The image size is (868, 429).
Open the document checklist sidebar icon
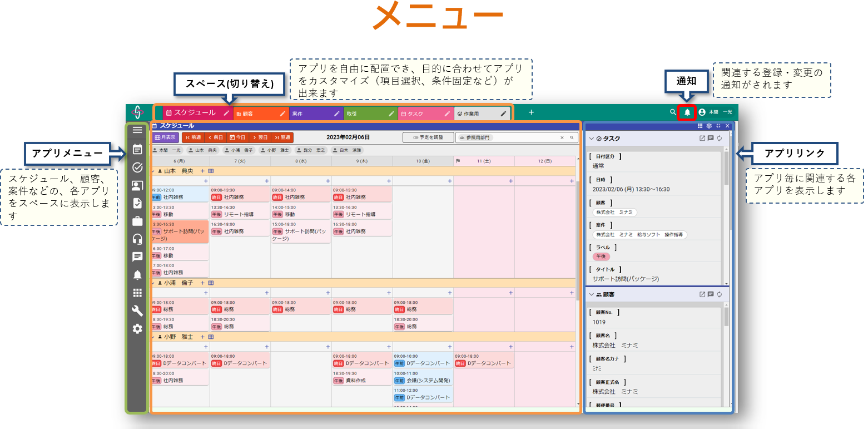pos(137,204)
